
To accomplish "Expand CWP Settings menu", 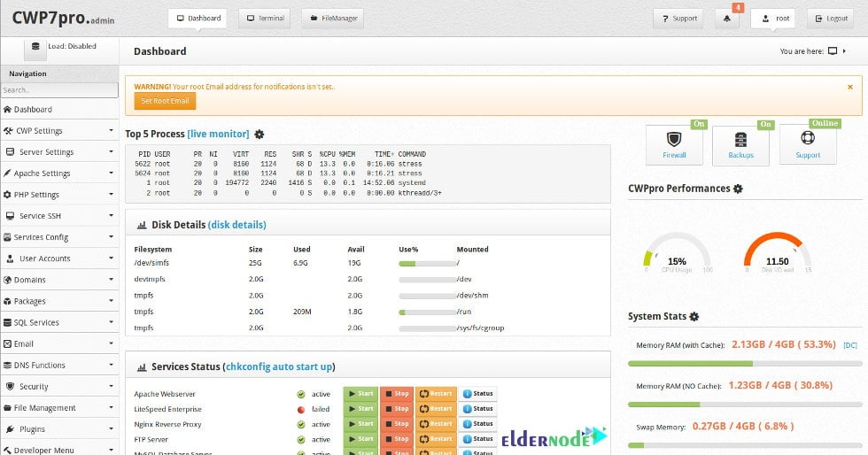I will point(60,131).
